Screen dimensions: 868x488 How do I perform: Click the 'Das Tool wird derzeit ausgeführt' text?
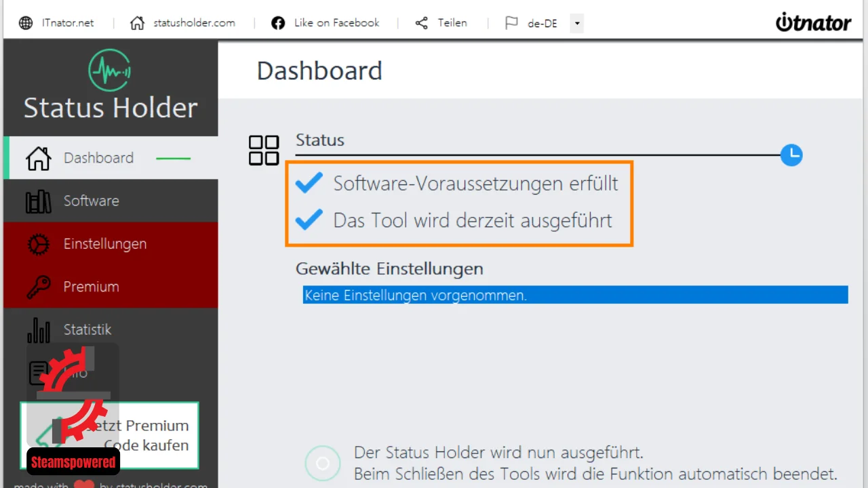(473, 220)
